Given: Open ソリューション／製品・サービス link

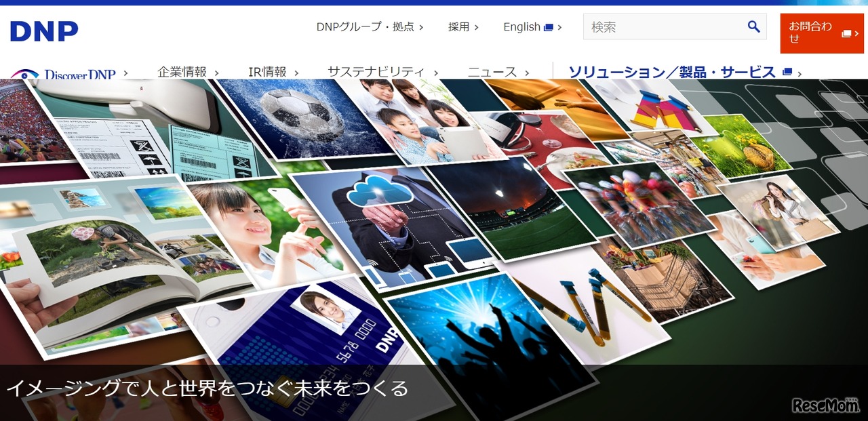Looking at the screenshot, I should click(671, 72).
